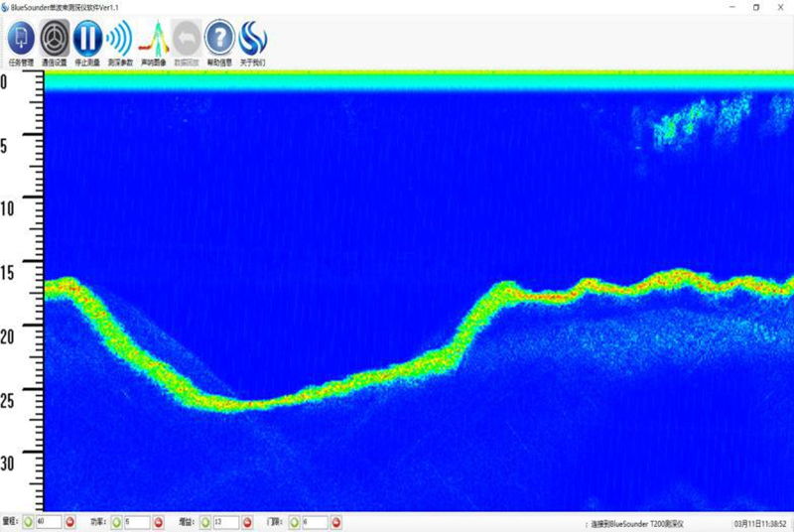794x532 pixels.
Task: Increase 增益 gain with green button
Action: [205, 522]
